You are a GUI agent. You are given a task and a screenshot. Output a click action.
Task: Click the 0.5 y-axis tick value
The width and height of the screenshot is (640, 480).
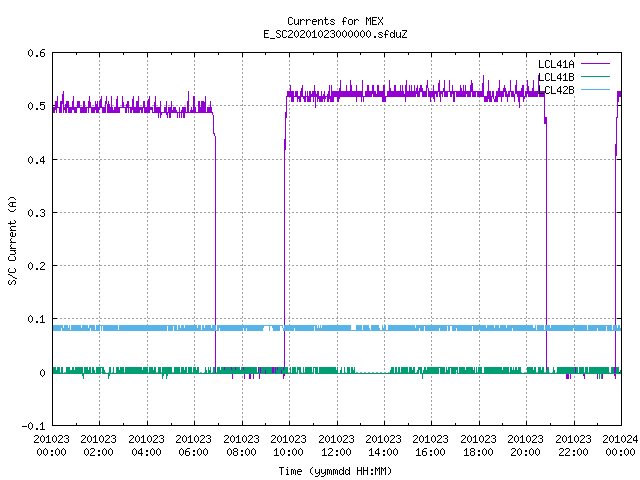click(36, 106)
